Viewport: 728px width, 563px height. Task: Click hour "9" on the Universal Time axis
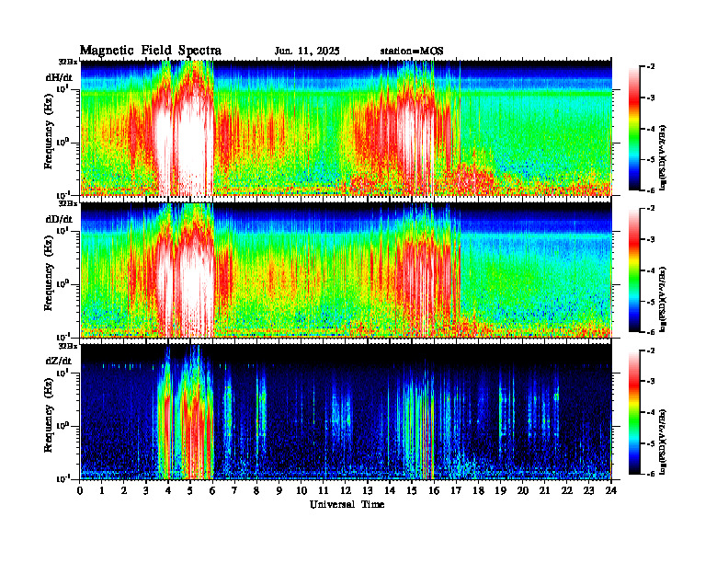tap(279, 490)
